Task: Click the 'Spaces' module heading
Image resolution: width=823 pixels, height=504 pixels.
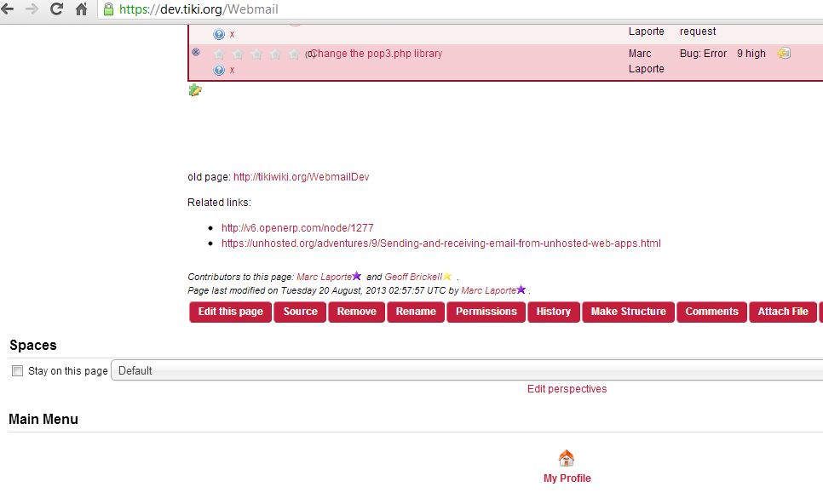Action: click(33, 345)
